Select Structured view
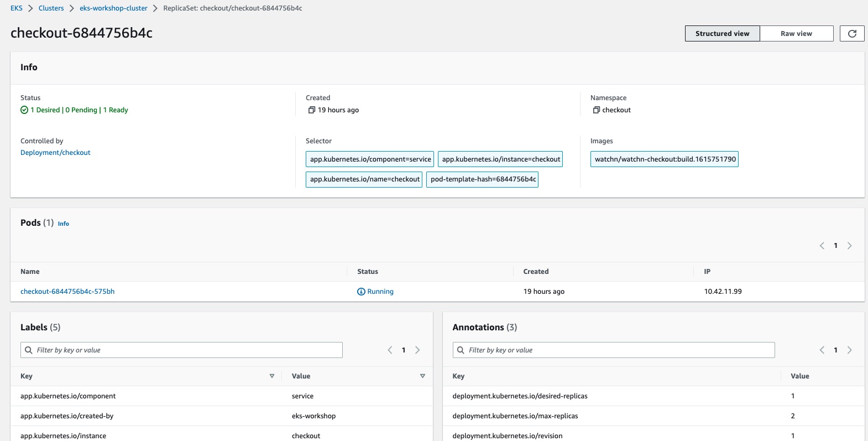The height and width of the screenshot is (441, 868). [722, 34]
